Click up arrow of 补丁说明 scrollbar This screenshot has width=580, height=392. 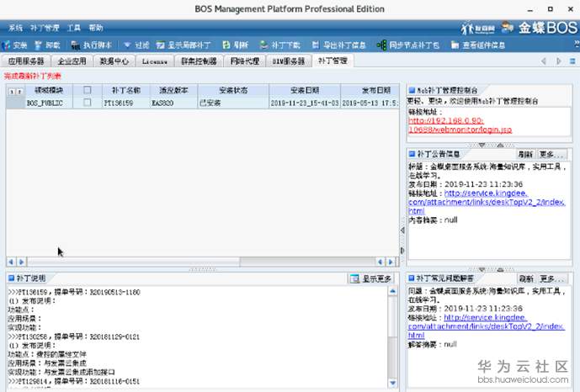392,291
